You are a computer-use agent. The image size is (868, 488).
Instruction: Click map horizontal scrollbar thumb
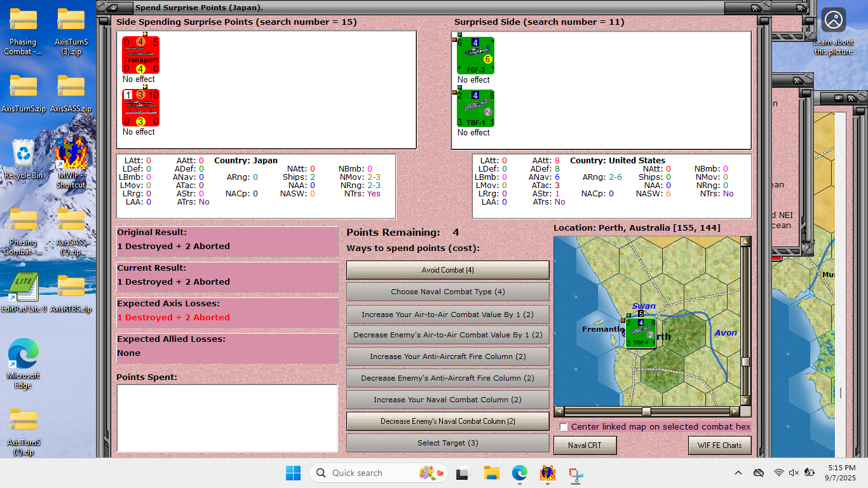(x=646, y=411)
